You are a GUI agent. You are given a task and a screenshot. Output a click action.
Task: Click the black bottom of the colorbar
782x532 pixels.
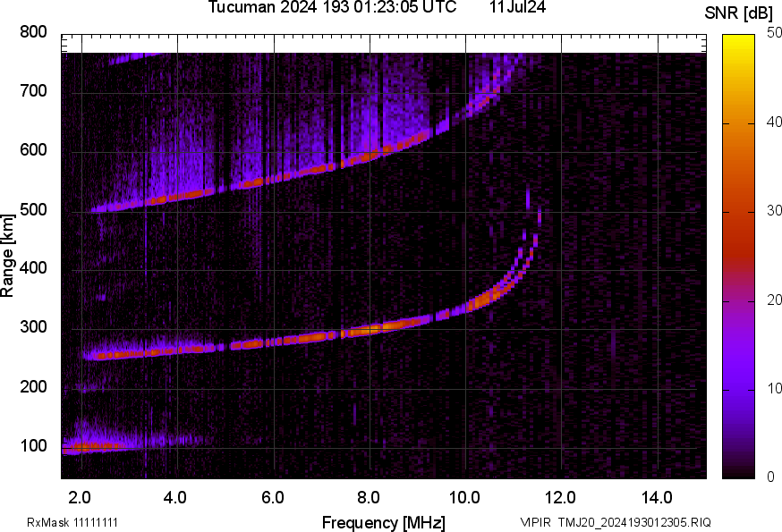click(739, 473)
